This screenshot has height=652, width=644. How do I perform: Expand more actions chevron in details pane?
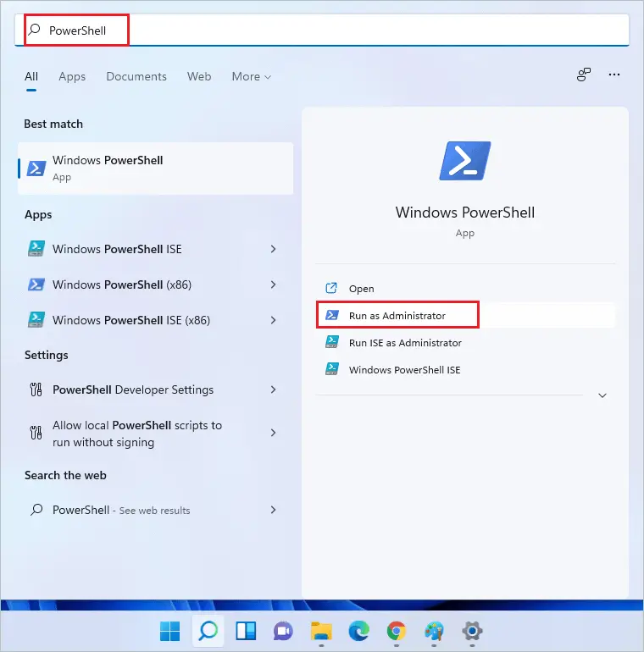click(602, 395)
